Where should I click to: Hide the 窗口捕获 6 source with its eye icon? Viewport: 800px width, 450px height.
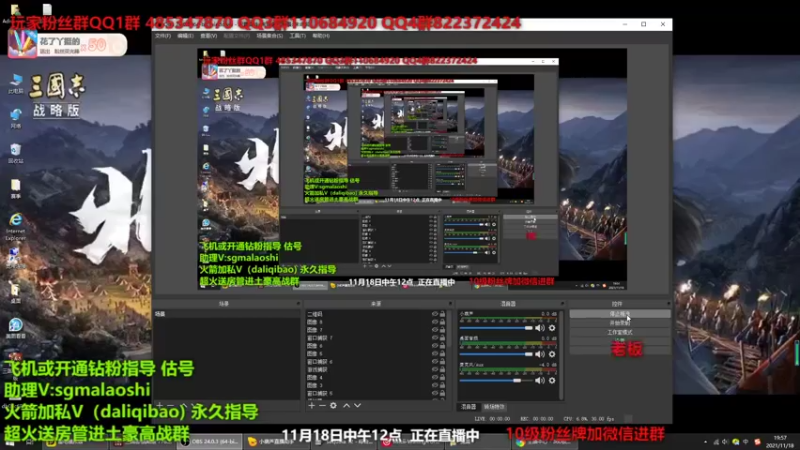[x=435, y=362]
